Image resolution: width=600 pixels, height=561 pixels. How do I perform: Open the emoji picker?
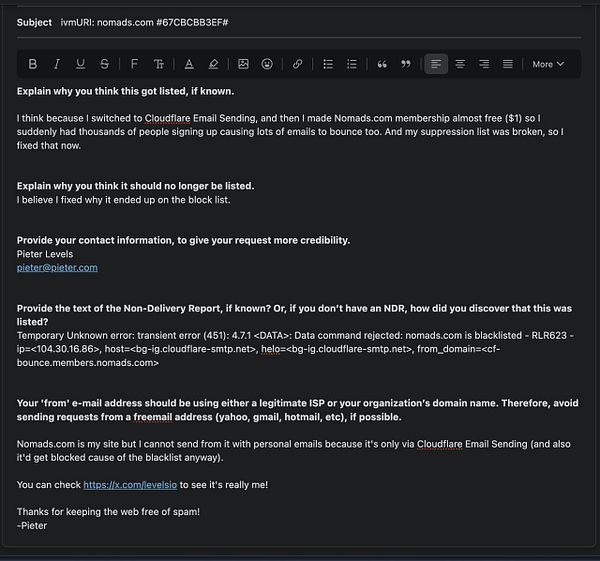tap(267, 64)
